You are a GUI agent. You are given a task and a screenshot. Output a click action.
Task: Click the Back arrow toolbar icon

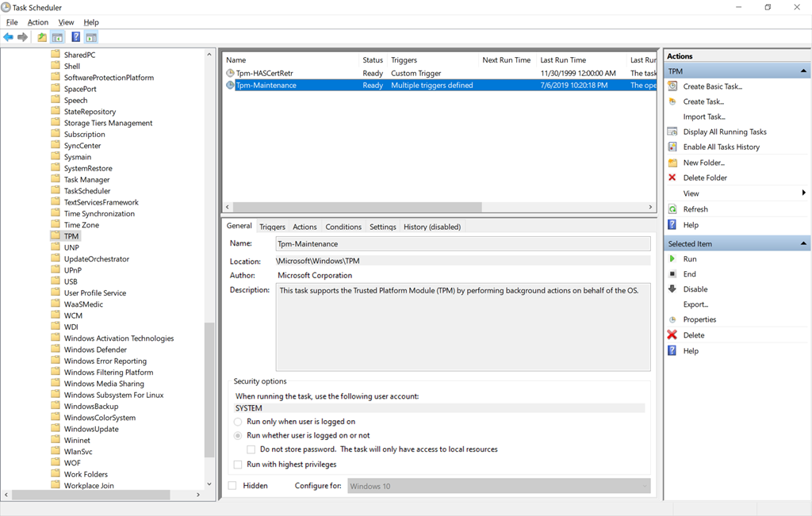coord(9,37)
